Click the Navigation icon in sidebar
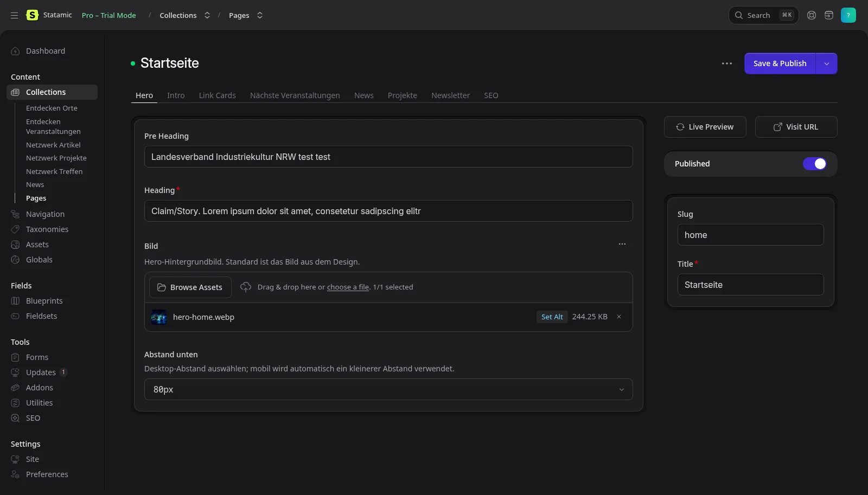This screenshot has width=868, height=495. point(15,214)
